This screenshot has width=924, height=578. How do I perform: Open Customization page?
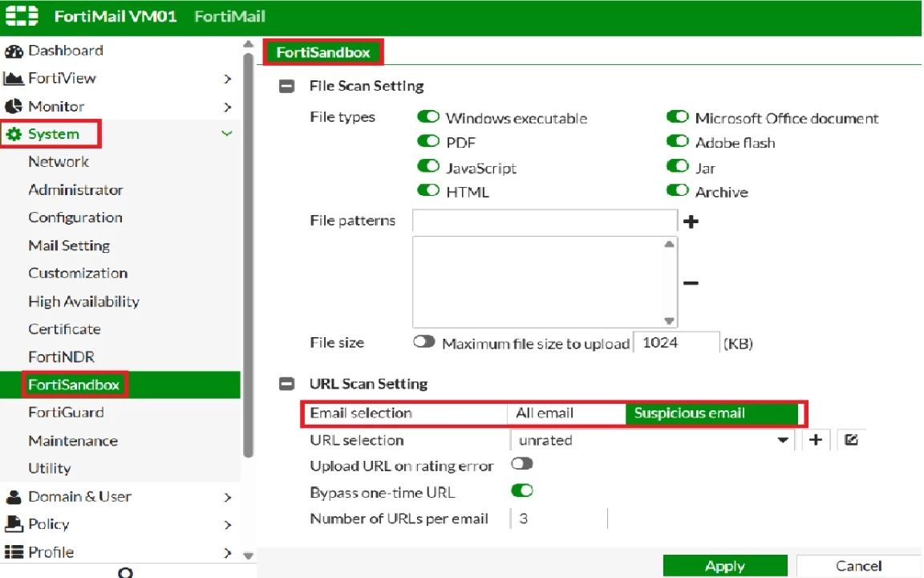point(78,273)
